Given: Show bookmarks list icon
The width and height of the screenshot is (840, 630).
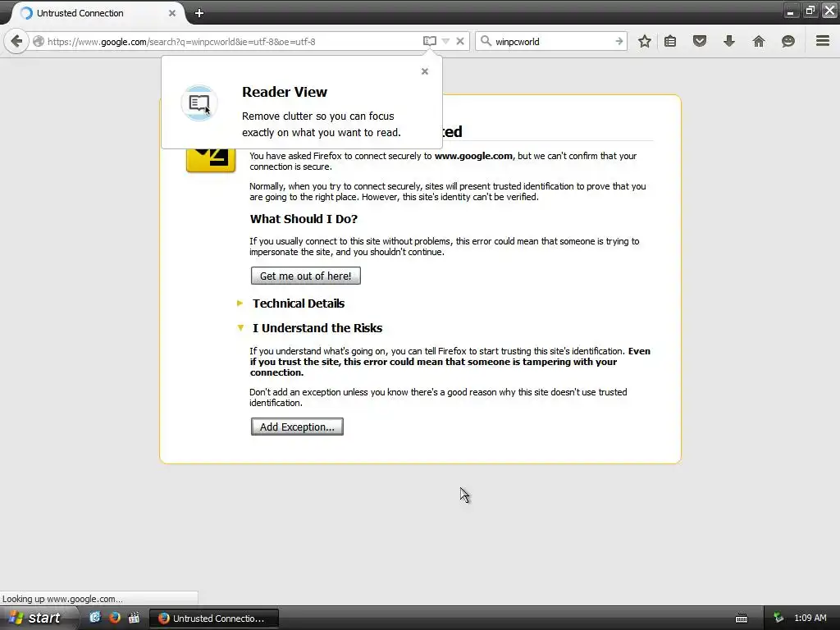Looking at the screenshot, I should coord(670,41).
